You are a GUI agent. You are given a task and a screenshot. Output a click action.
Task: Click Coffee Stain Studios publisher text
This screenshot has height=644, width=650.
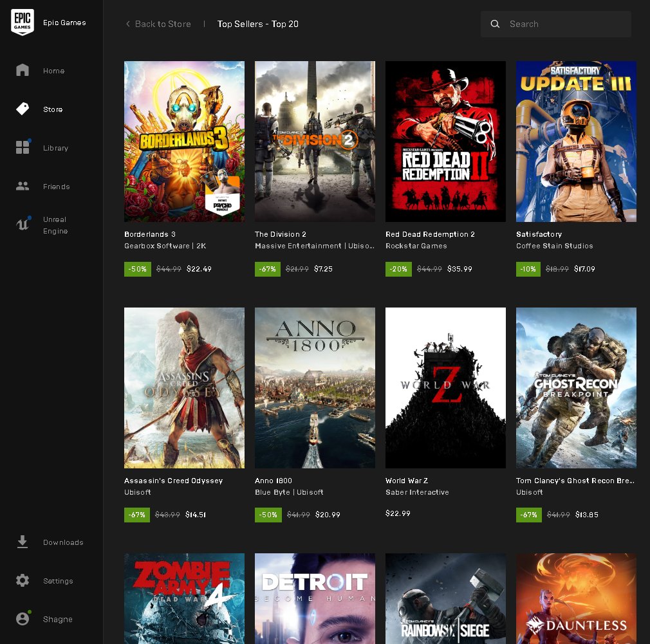[x=554, y=246]
